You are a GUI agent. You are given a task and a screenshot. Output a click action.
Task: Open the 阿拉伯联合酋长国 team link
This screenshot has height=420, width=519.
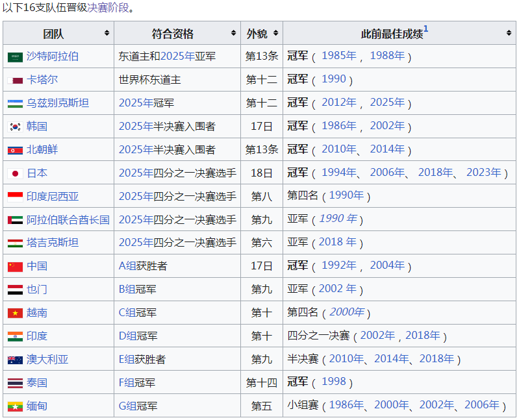[68, 219]
